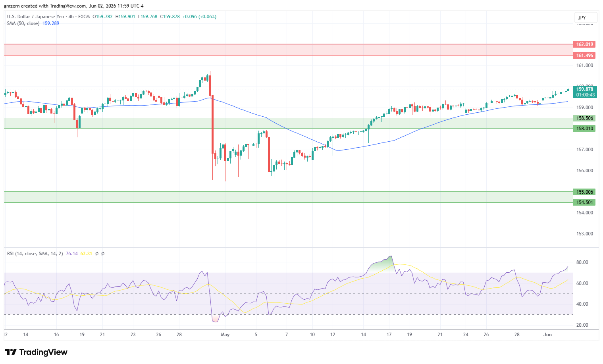Click the low price L159.768

[148, 17]
